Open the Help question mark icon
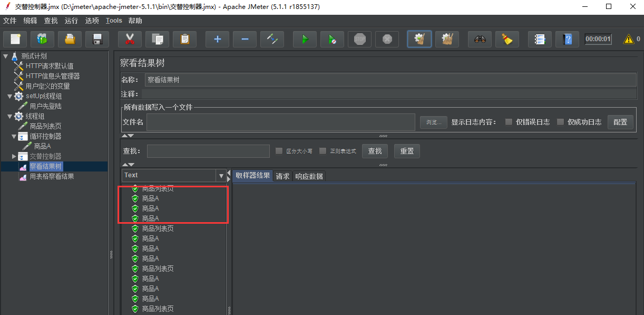 pyautogui.click(x=567, y=39)
